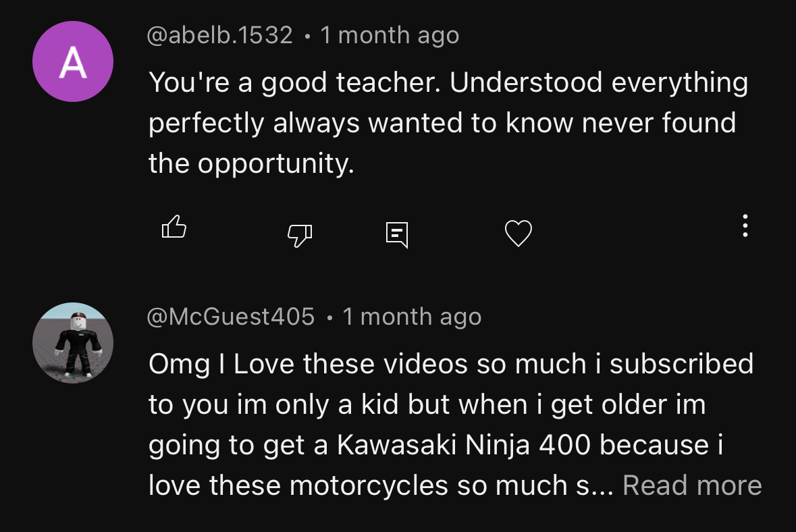The image size is (796, 532).
Task: Open McGuest405's Roblox character avatar
Action: (x=73, y=343)
